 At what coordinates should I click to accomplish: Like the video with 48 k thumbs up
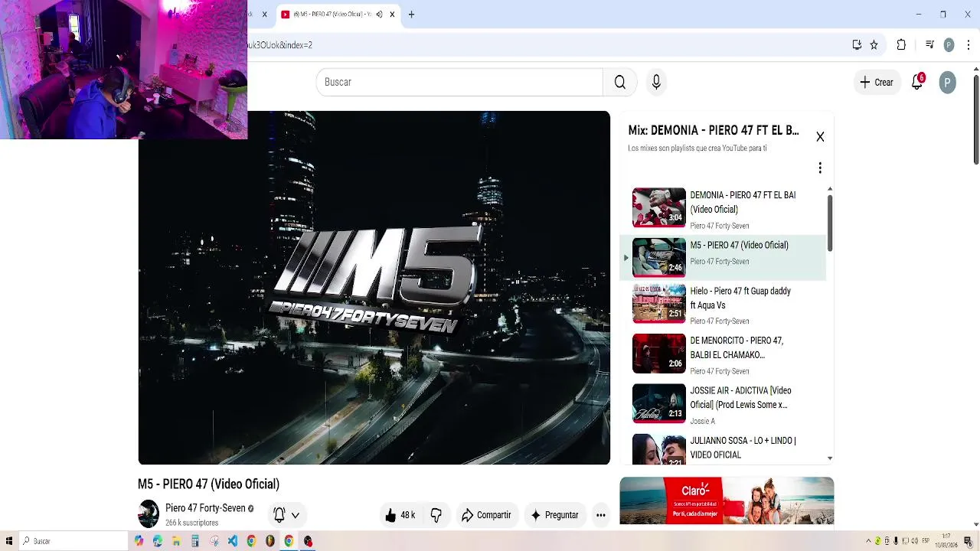click(x=400, y=515)
